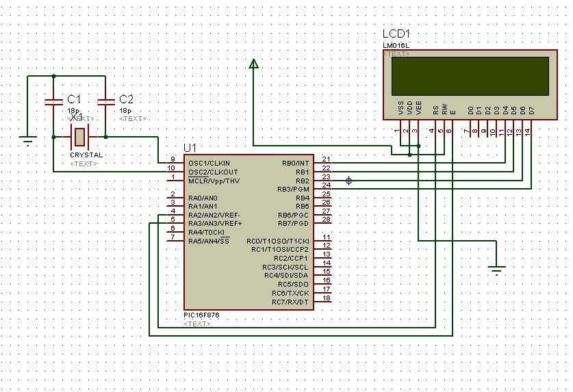Screen dimensions: 573x392
Task: Click the 'RB0/INT' pin label
Action: [x=296, y=163]
